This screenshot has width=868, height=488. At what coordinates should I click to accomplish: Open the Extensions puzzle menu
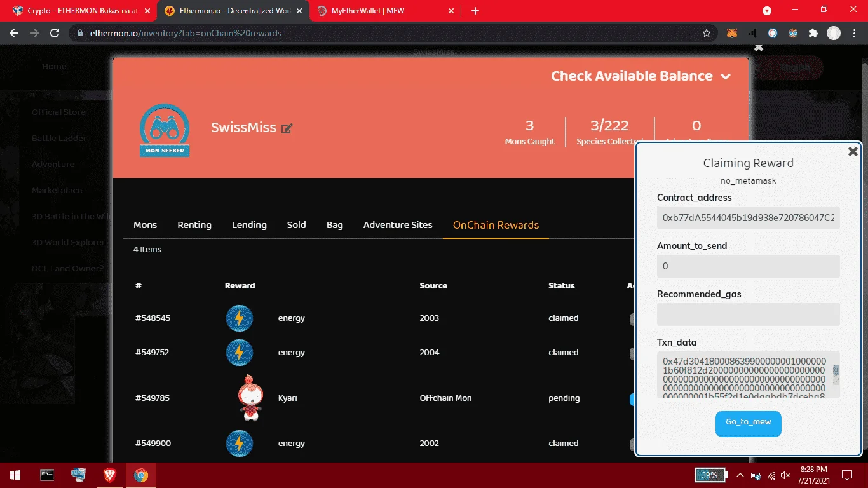click(x=813, y=33)
